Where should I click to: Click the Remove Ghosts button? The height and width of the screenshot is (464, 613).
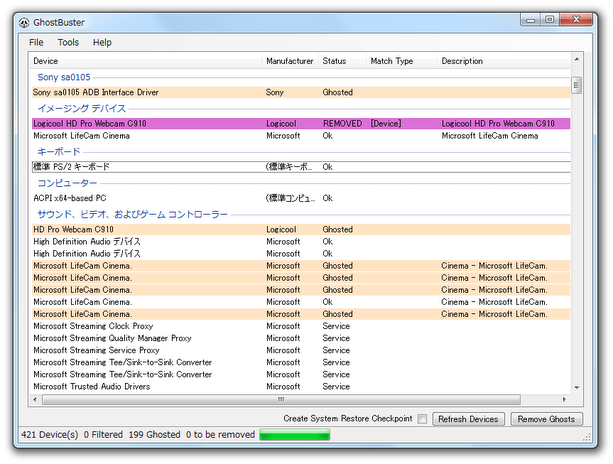pyautogui.click(x=546, y=419)
